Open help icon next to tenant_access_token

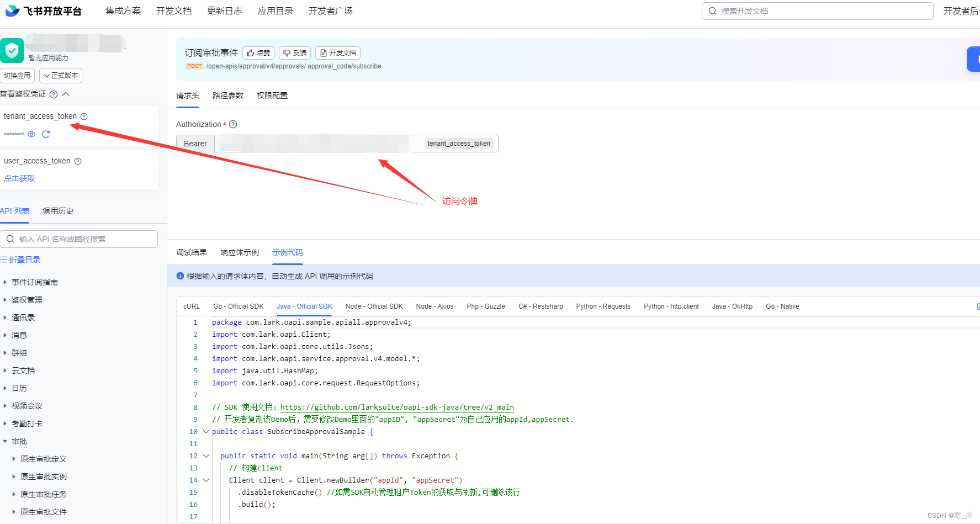tap(84, 117)
